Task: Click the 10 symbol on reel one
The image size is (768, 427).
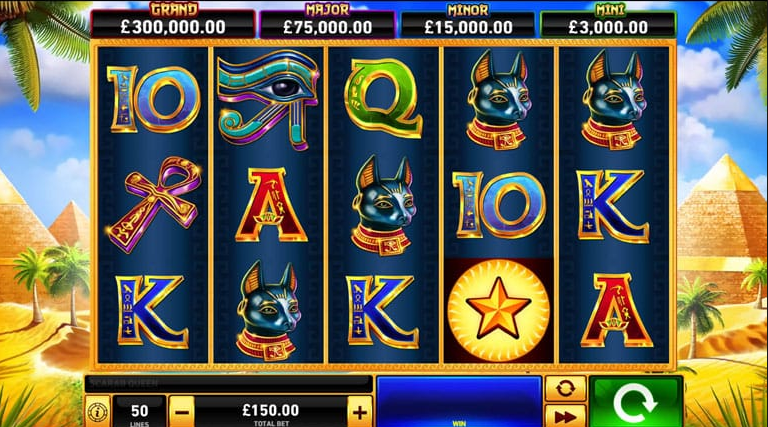Action: (154, 99)
